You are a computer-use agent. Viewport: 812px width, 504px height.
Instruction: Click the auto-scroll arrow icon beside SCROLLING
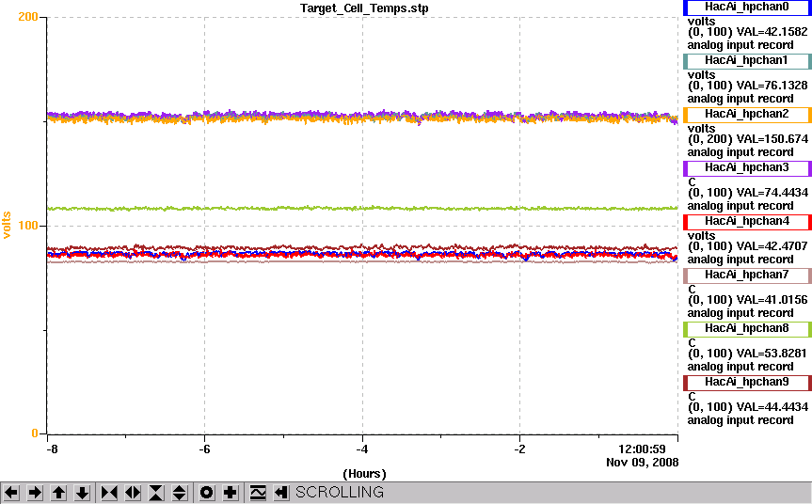(280, 493)
